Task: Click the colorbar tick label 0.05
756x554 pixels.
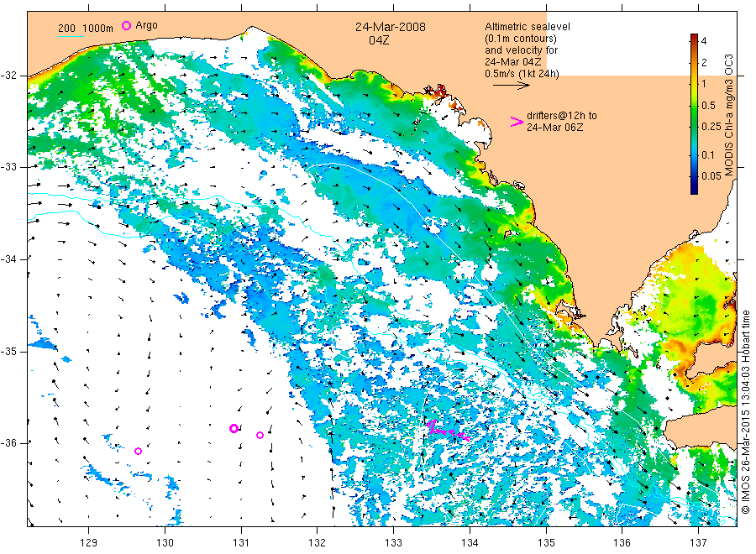Action: coord(711,175)
